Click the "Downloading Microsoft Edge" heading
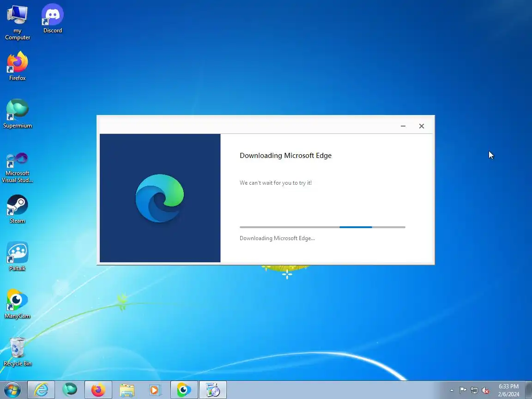 click(286, 155)
